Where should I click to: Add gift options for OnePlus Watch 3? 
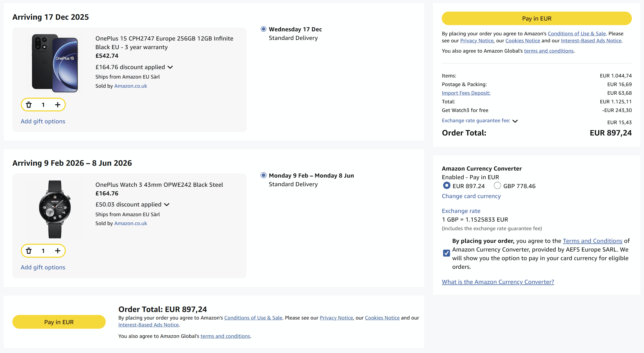(x=43, y=267)
